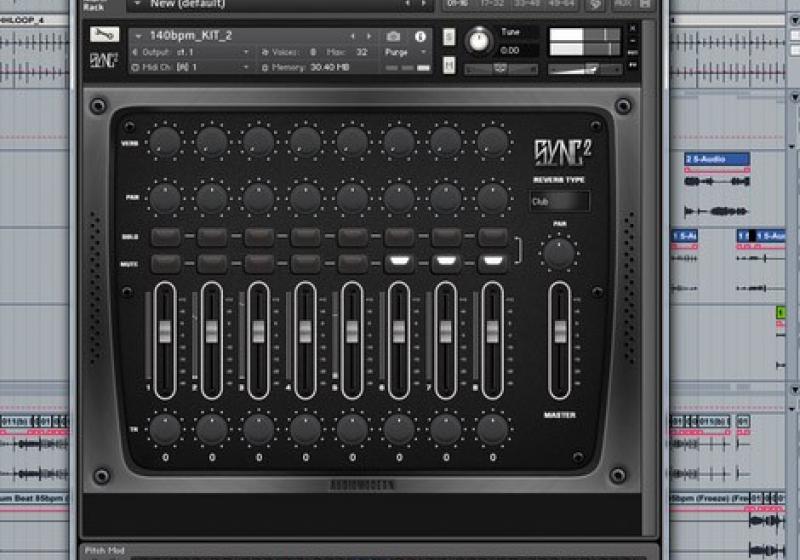The height and width of the screenshot is (560, 800).
Task: Click the first channel VERB knob
Action: point(165,142)
